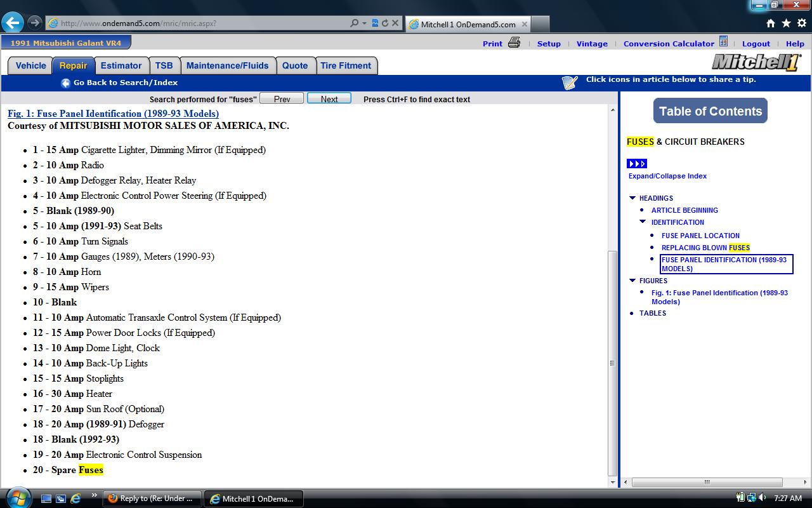Click the Compatibility View icon in address bar
This screenshot has width=812, height=508.
pos(375,23)
